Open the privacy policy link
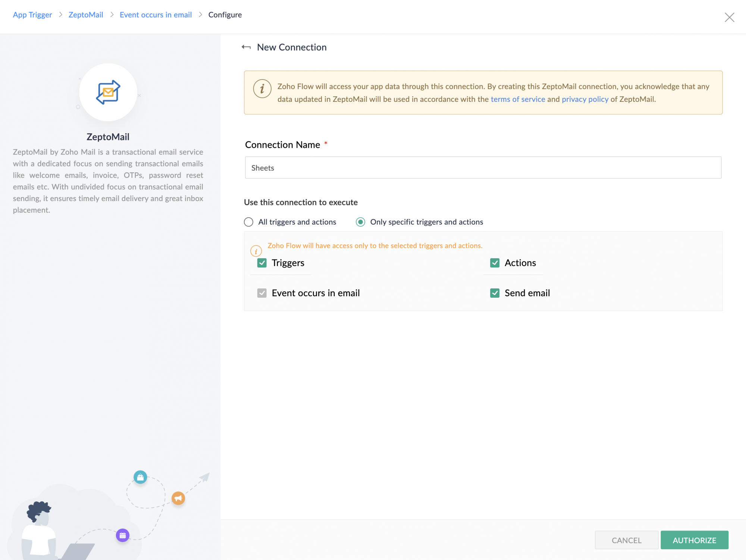The height and width of the screenshot is (560, 746). [x=585, y=99]
